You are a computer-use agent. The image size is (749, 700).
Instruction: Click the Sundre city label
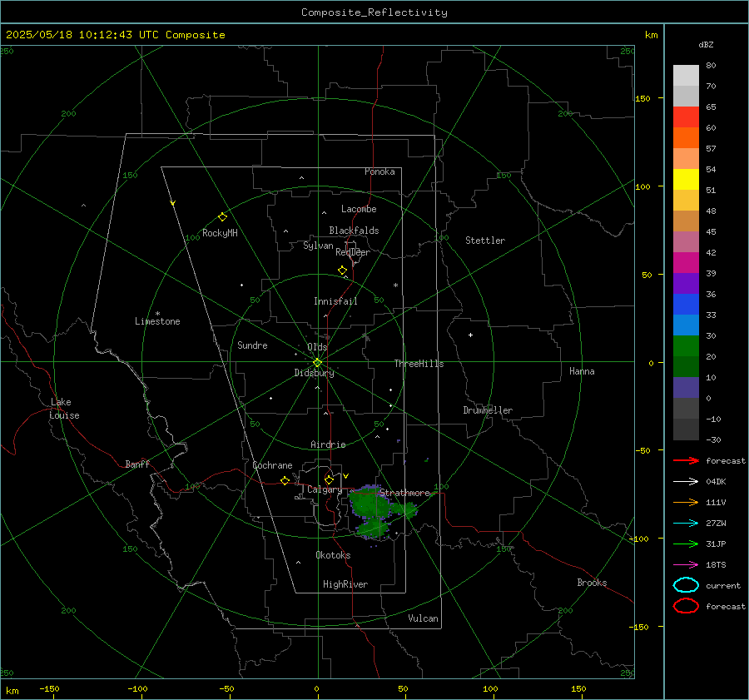(x=252, y=345)
